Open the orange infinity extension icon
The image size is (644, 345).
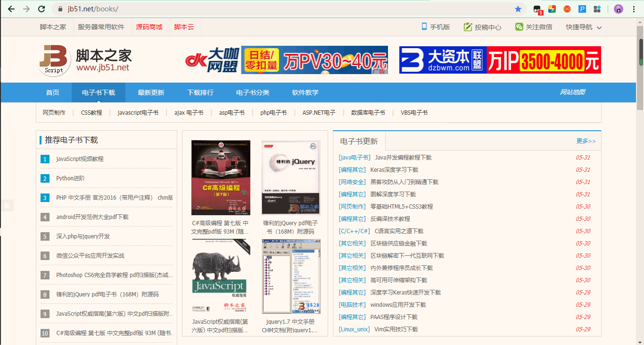(x=567, y=9)
